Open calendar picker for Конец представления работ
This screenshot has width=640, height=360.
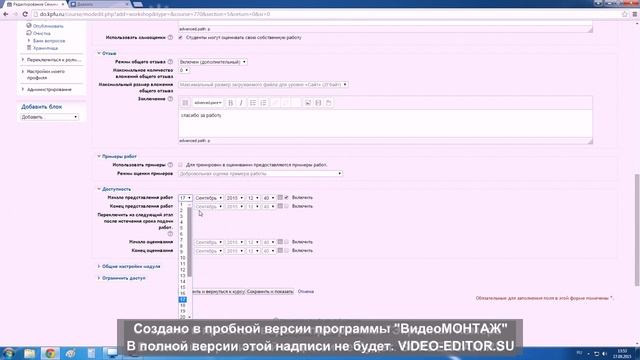(x=280, y=206)
